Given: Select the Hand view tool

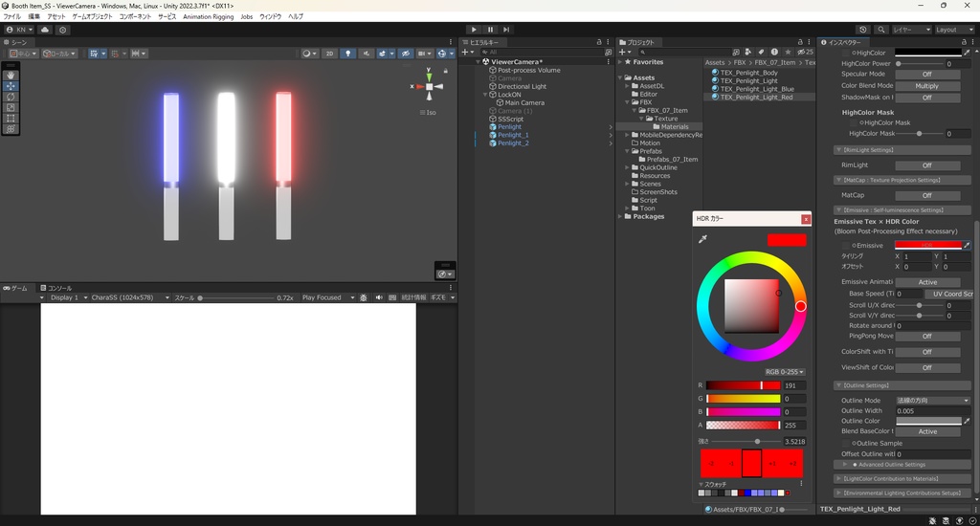Looking at the screenshot, I should click(x=11, y=75).
